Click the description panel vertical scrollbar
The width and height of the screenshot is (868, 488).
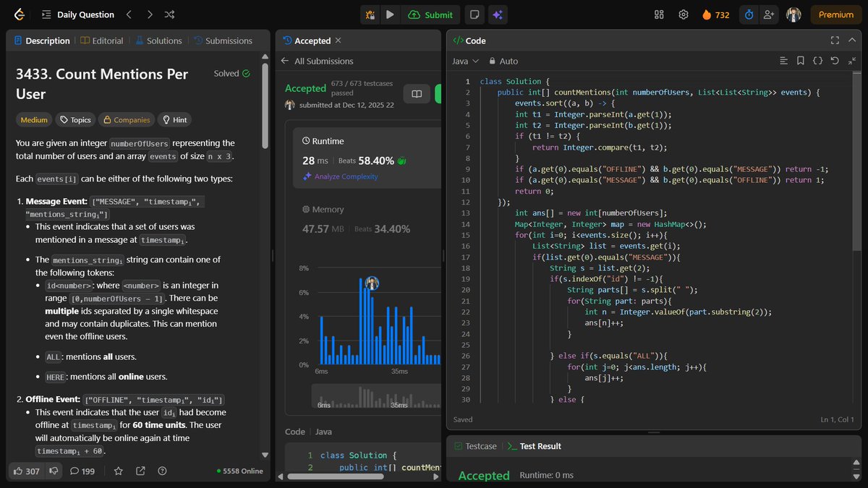point(265,105)
